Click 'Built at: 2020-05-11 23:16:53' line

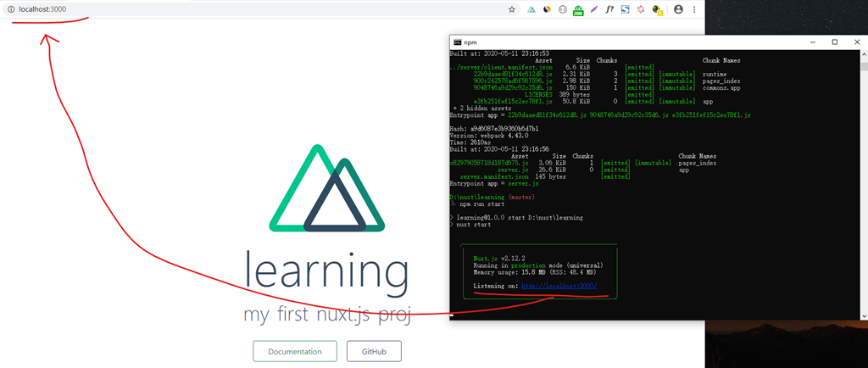pyautogui.click(x=499, y=53)
